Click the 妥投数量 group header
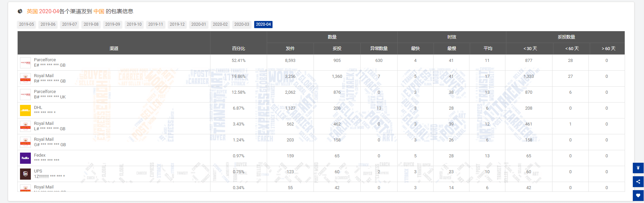Viewport: 644px width, 203px height. [566, 37]
